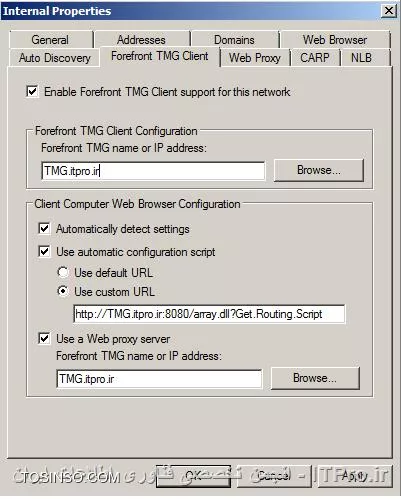Click the Apply button
The height and width of the screenshot is (499, 401).
pos(354,476)
